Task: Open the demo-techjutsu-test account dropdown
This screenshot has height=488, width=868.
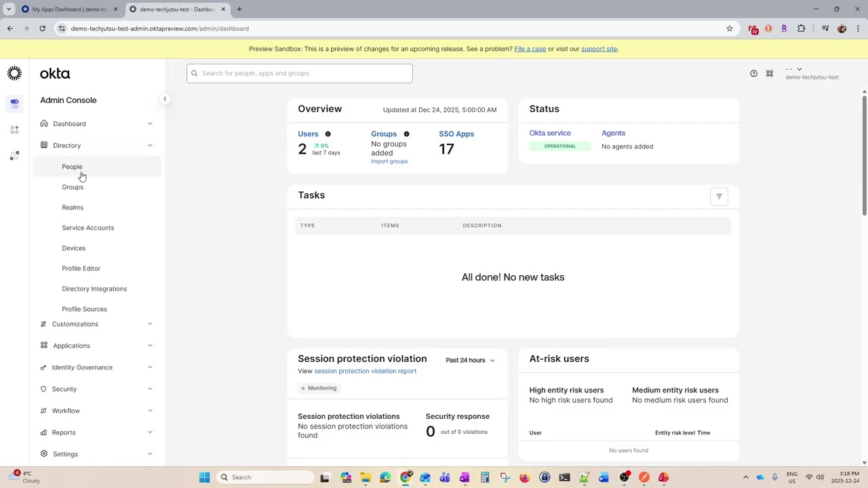Action: [x=812, y=73]
